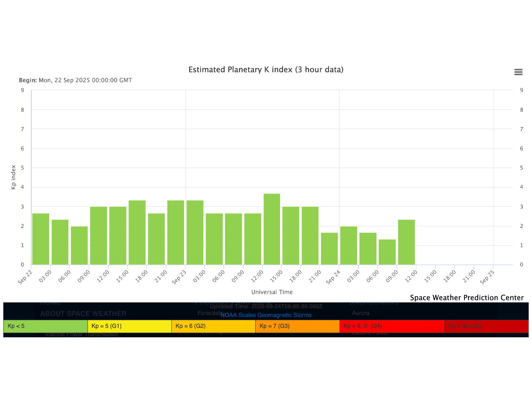
Task: Click the NOAA Scales Geomagnetic Storms link
Action: (x=266, y=315)
